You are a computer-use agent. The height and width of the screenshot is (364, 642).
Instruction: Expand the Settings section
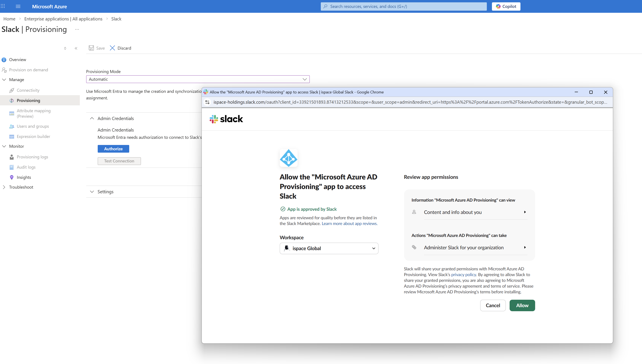(x=92, y=192)
